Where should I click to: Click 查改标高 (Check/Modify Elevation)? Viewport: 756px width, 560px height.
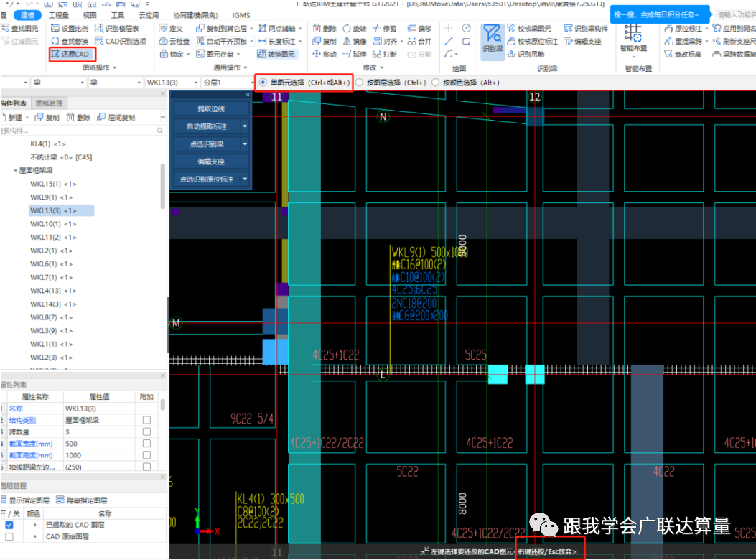tap(683, 54)
